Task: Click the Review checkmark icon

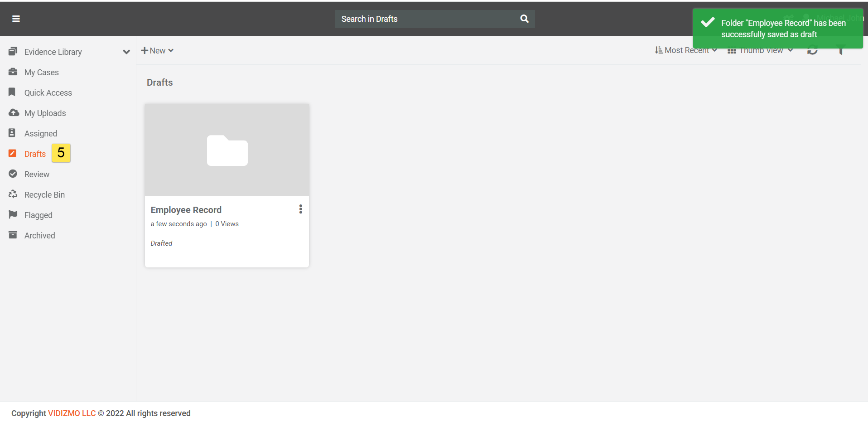Action: [x=13, y=174]
